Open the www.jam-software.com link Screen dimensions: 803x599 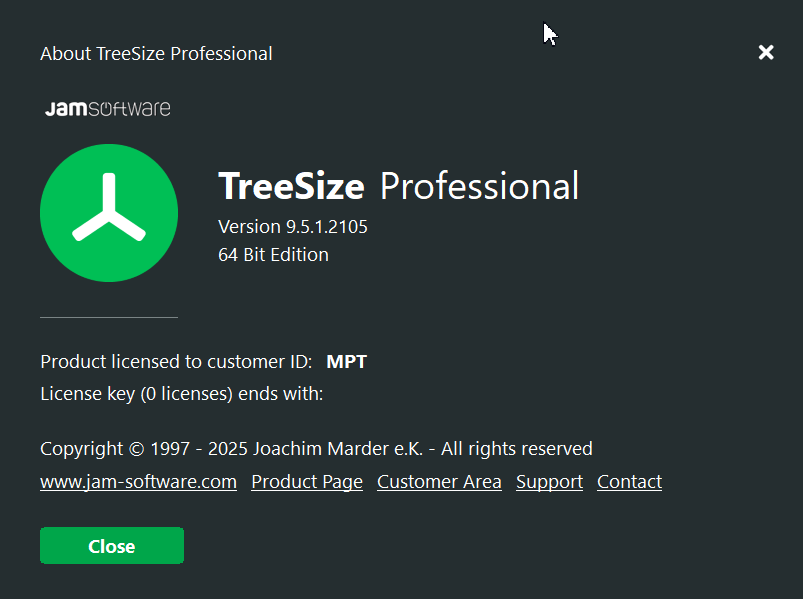(138, 482)
